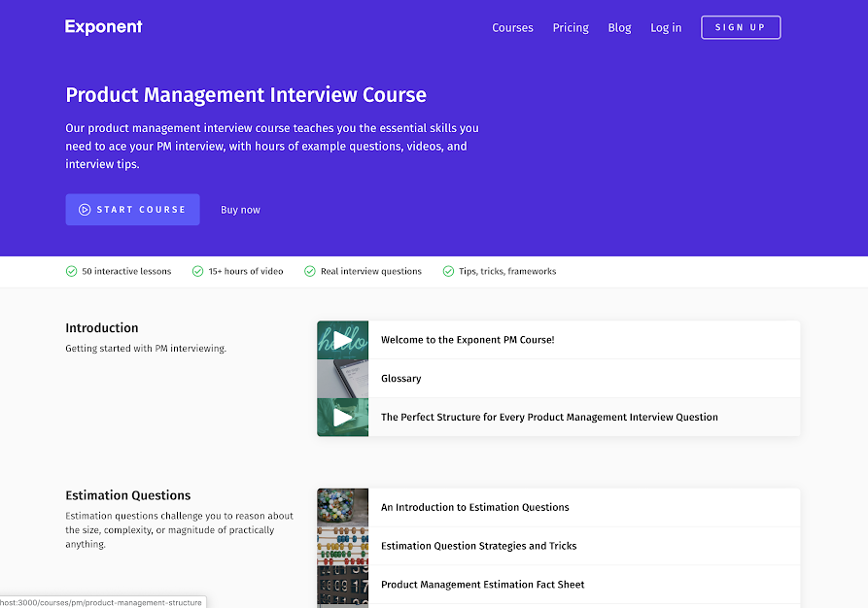Click Getting started with PM interviewing text
Screen dimensions: 868x608
146,349
